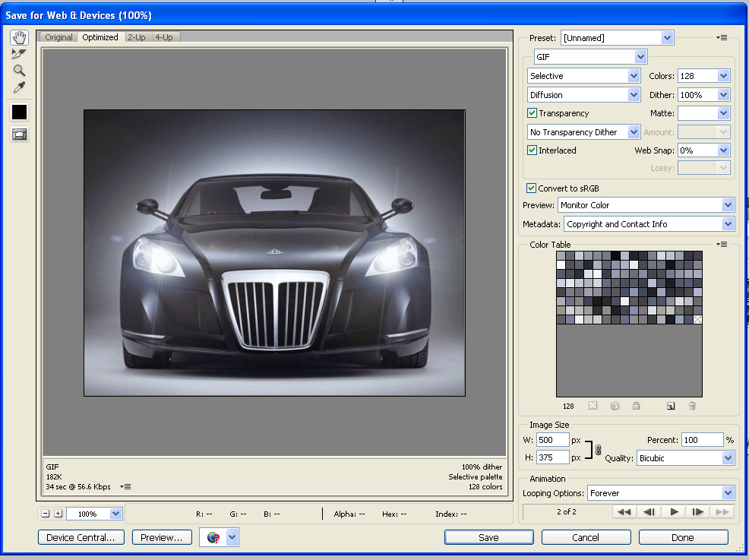
Task: Toggle Convert to sRGB checkbox
Action: pyautogui.click(x=531, y=188)
